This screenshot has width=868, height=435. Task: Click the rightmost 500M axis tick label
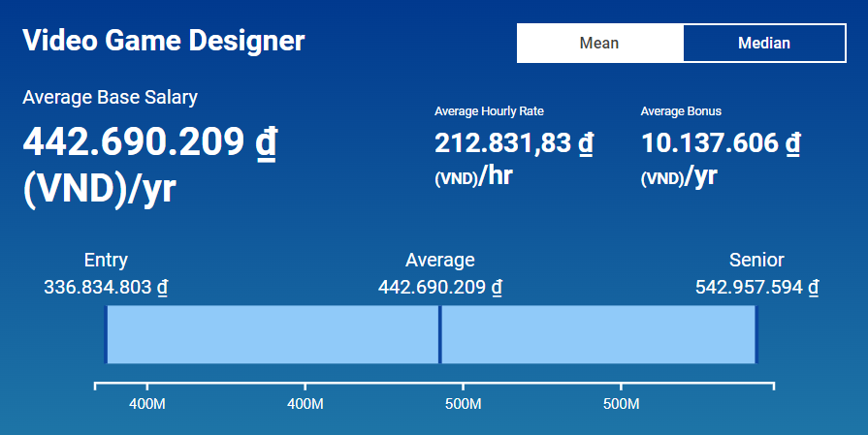coord(621,403)
